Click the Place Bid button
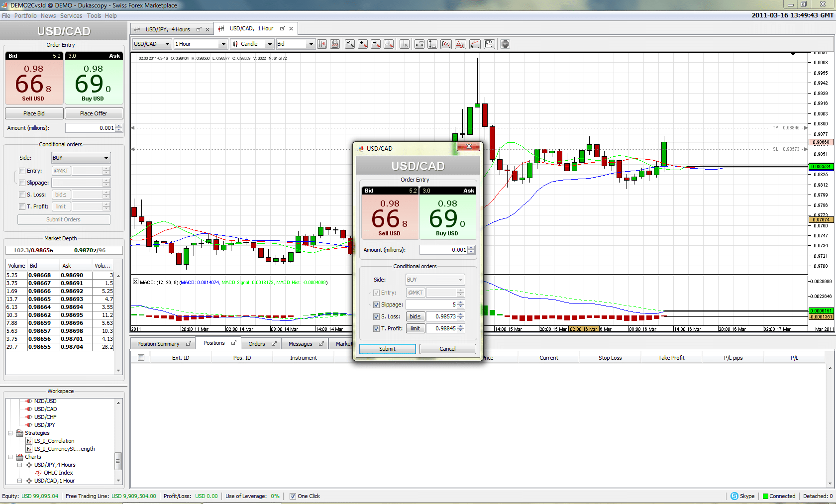This screenshot has height=504, width=836. (x=34, y=113)
